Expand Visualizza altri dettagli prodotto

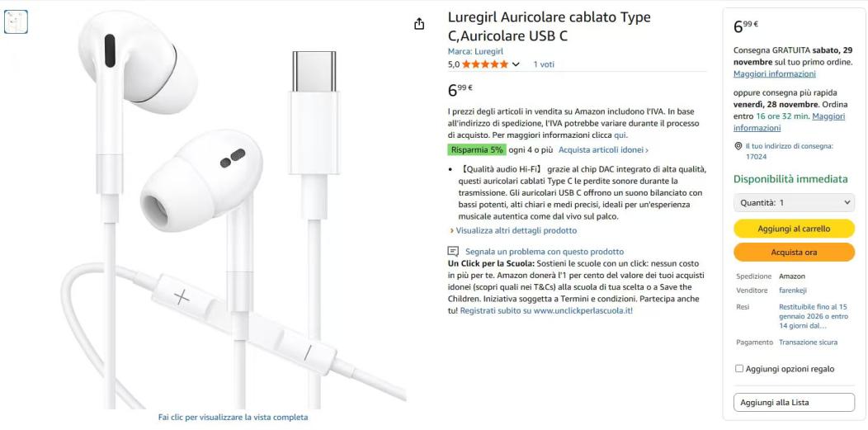[512, 230]
